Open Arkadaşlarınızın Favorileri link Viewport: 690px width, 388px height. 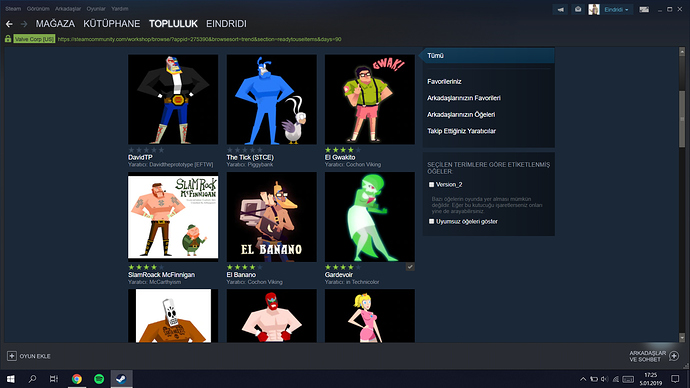point(464,98)
